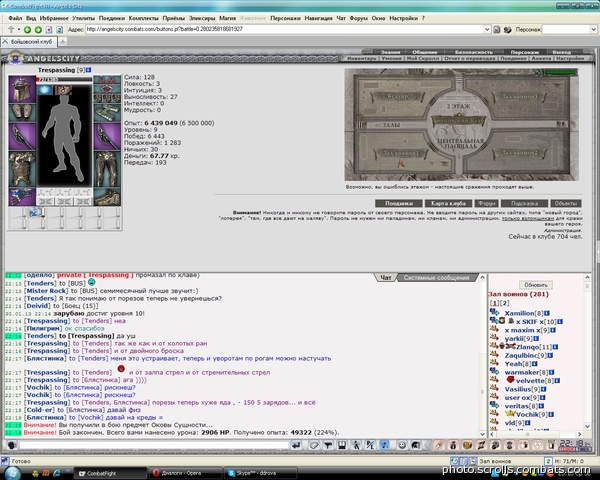Click the blue snowflake effect icon
The image size is (600, 480).
45,90
